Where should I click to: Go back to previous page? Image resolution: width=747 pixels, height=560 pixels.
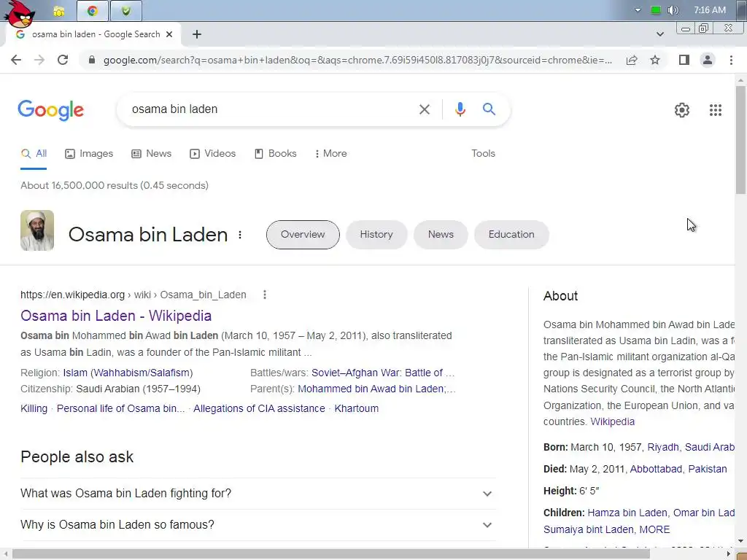tap(16, 60)
